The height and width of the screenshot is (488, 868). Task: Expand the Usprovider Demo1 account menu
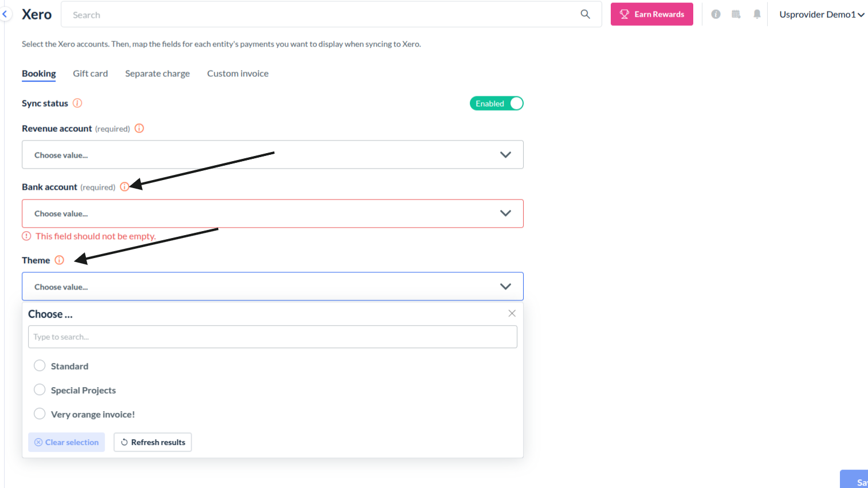tap(822, 14)
